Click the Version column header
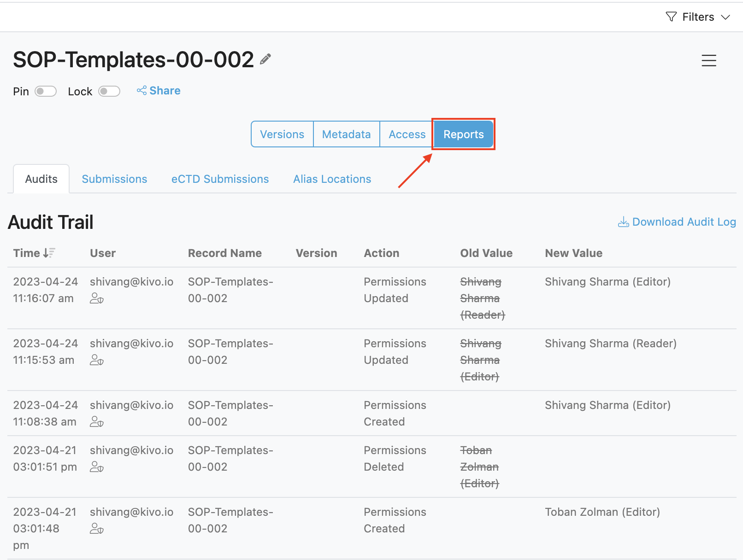 pyautogui.click(x=316, y=253)
